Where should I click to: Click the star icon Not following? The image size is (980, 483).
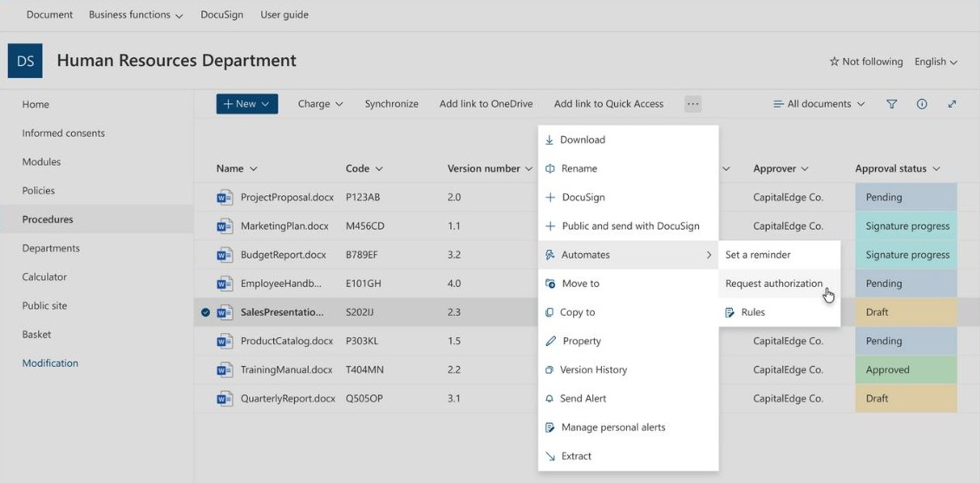pyautogui.click(x=834, y=62)
